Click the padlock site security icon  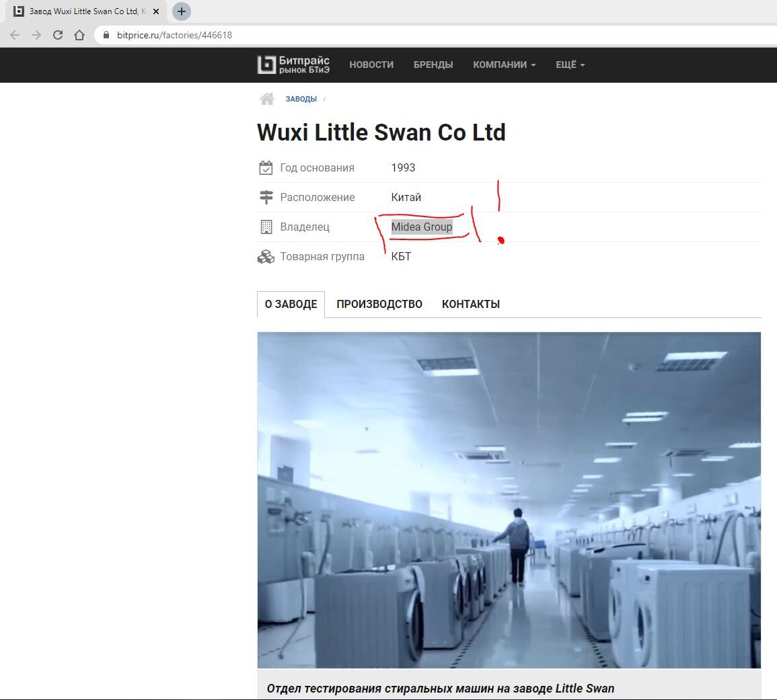(106, 35)
